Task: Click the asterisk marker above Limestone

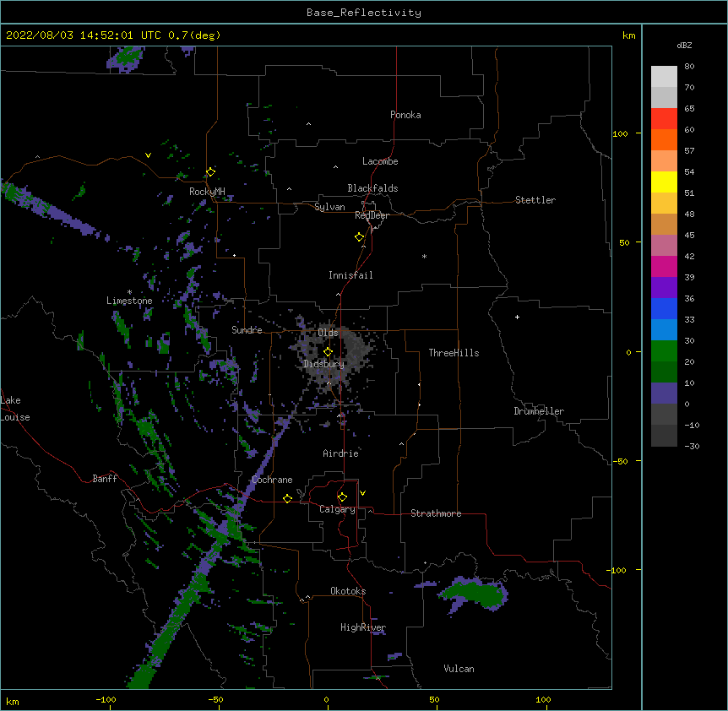Action: 129,292
